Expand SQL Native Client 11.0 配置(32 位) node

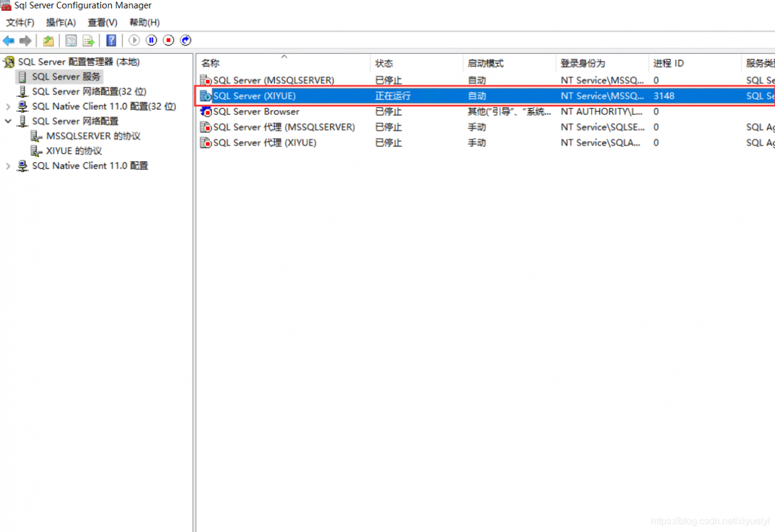click(8, 107)
